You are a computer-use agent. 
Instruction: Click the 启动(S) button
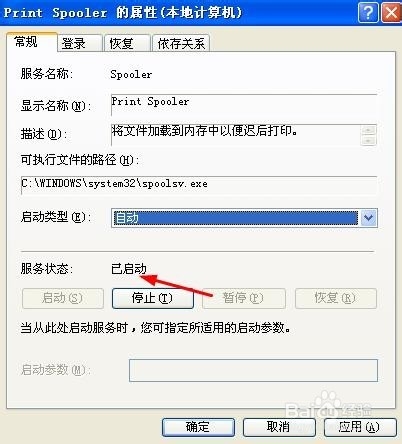tap(63, 298)
